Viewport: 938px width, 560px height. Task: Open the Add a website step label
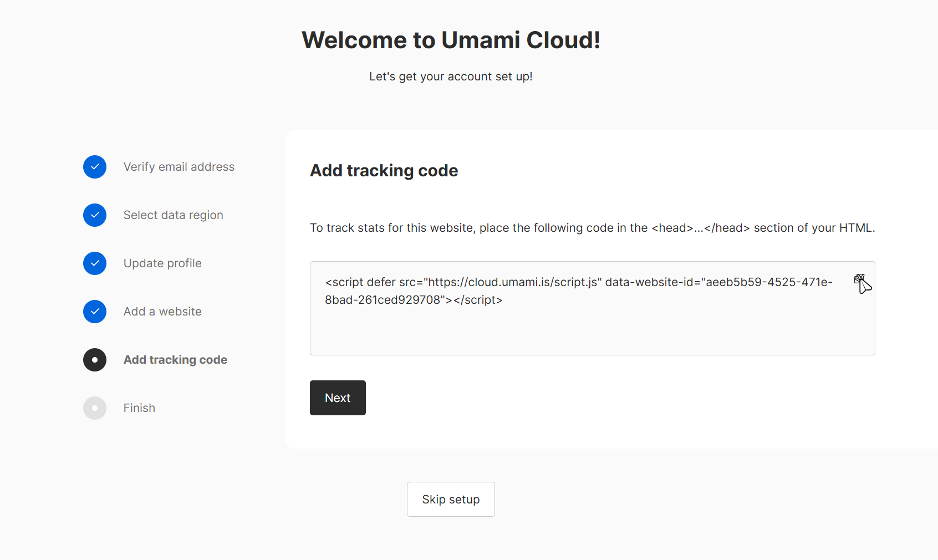point(162,312)
